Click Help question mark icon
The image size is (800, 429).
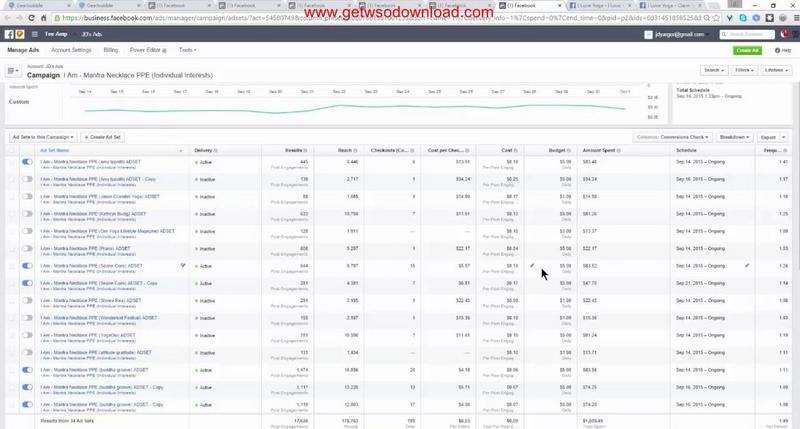(x=778, y=51)
